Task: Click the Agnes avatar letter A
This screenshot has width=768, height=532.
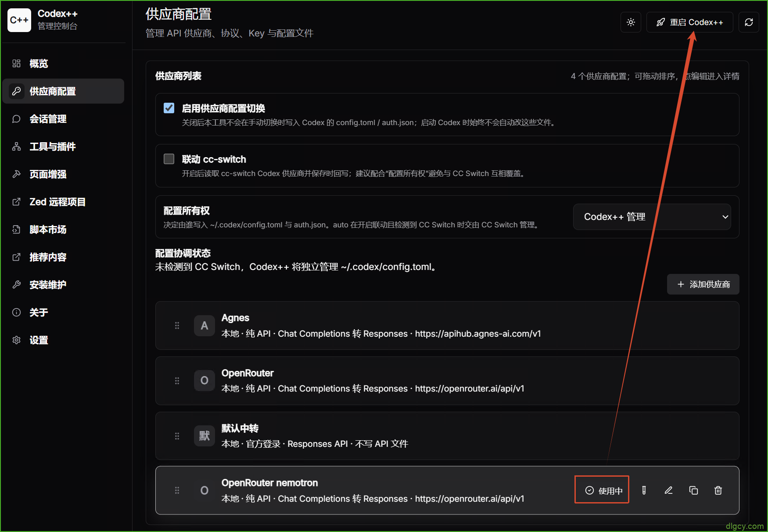Action: pyautogui.click(x=205, y=326)
